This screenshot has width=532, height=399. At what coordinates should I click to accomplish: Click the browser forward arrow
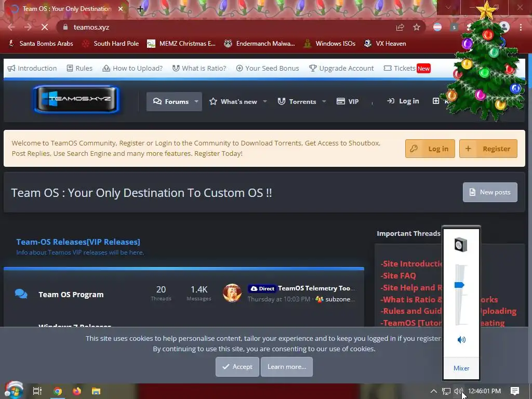[x=28, y=27]
